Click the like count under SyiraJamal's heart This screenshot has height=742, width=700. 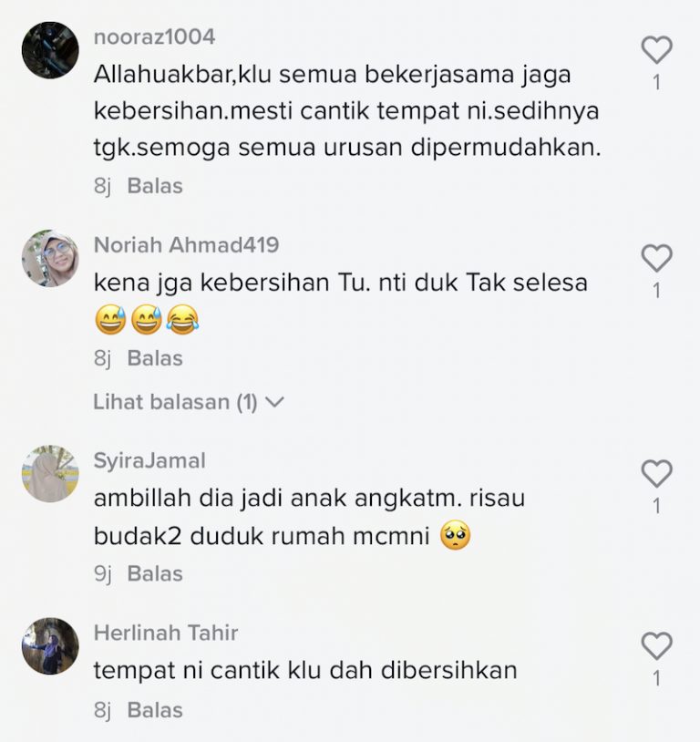tap(656, 507)
